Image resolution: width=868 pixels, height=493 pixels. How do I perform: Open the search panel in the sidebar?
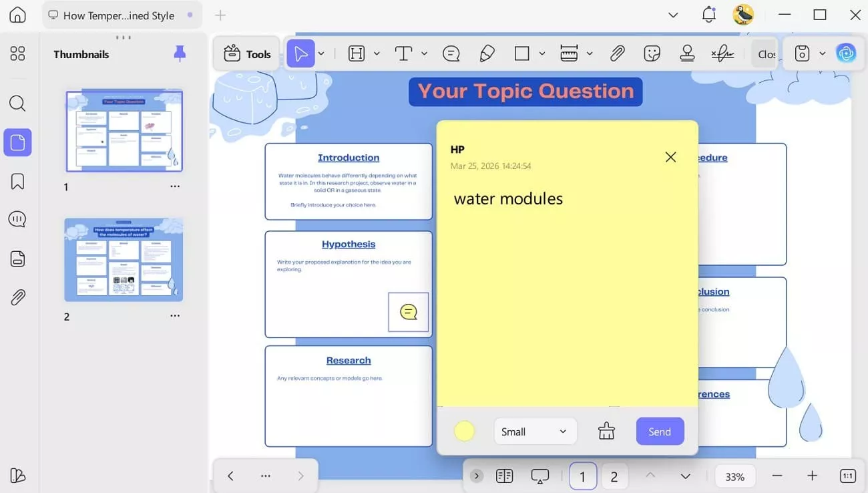tap(17, 103)
